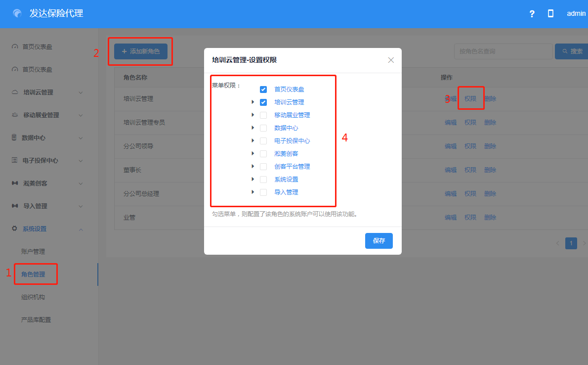This screenshot has width=588, height=365.
Task: Open 组织机构 in the sidebar
Action: click(33, 297)
